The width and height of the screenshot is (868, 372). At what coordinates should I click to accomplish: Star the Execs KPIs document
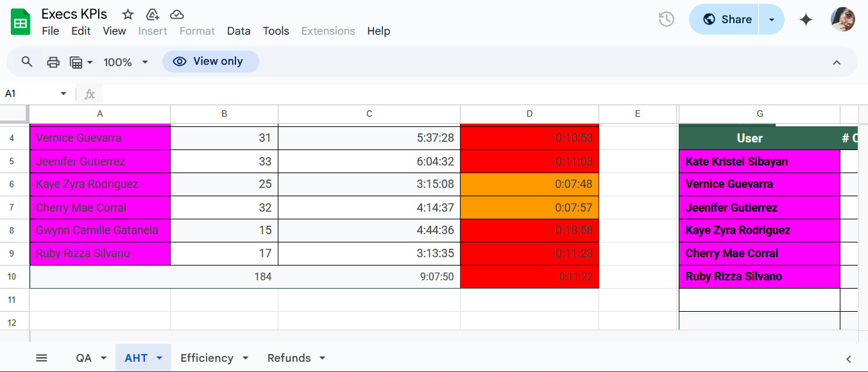tap(128, 15)
